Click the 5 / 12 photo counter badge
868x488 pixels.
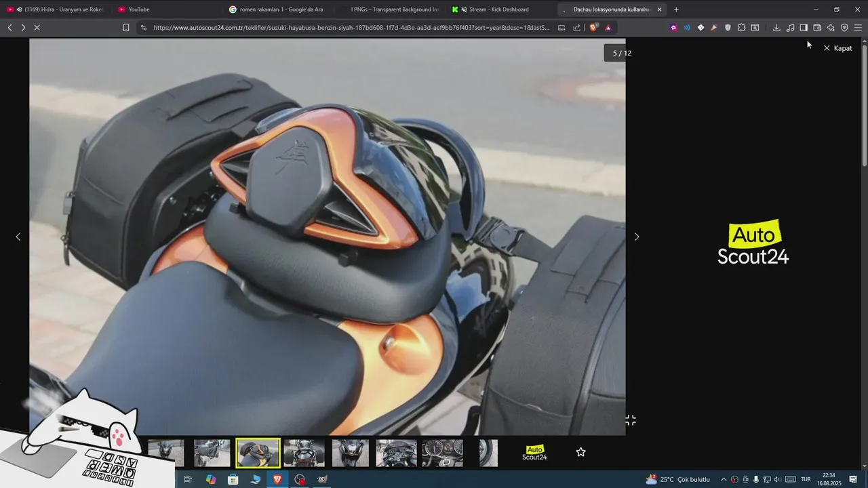pos(622,53)
